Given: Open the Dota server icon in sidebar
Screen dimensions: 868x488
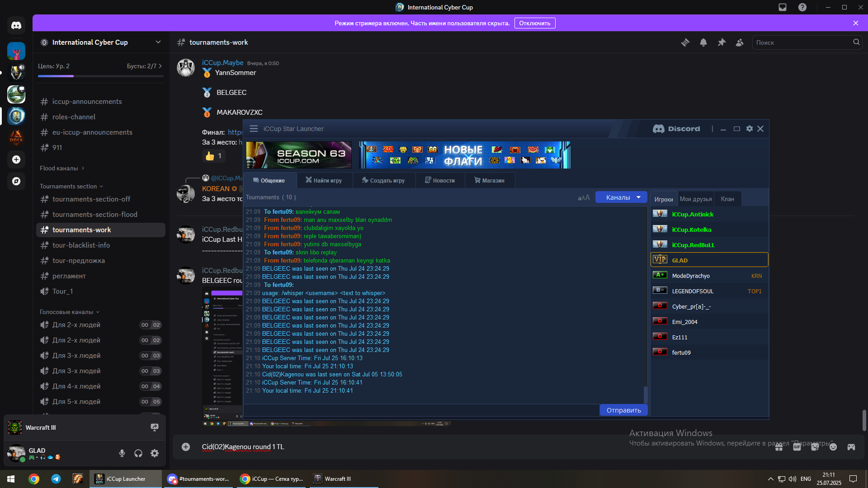Looking at the screenshot, I should [16, 137].
